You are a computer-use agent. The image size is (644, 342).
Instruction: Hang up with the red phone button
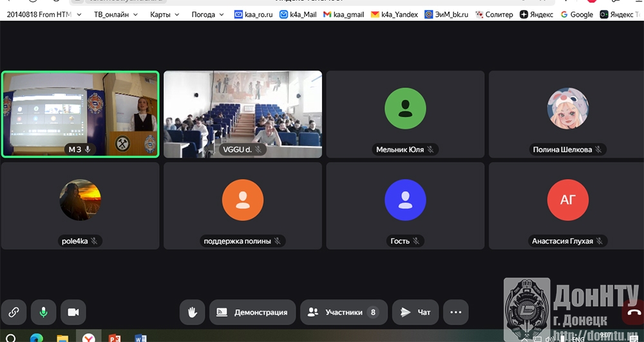coord(634,312)
